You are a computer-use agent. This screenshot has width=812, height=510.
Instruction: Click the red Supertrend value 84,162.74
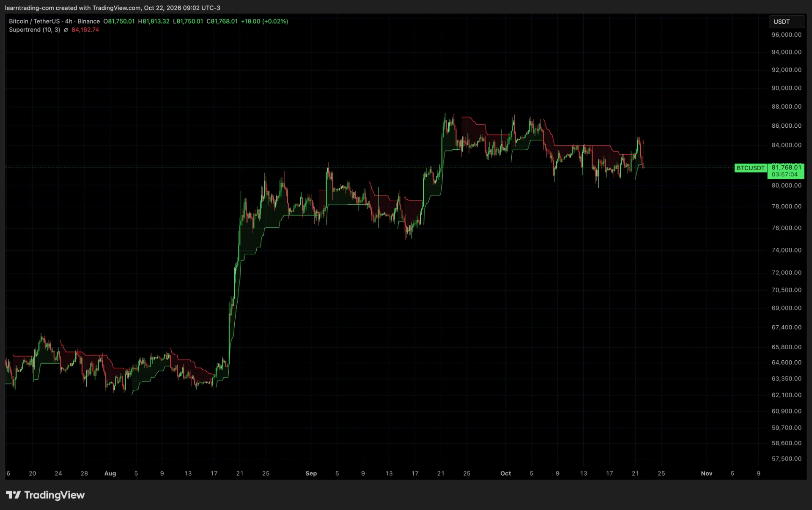tap(85, 30)
